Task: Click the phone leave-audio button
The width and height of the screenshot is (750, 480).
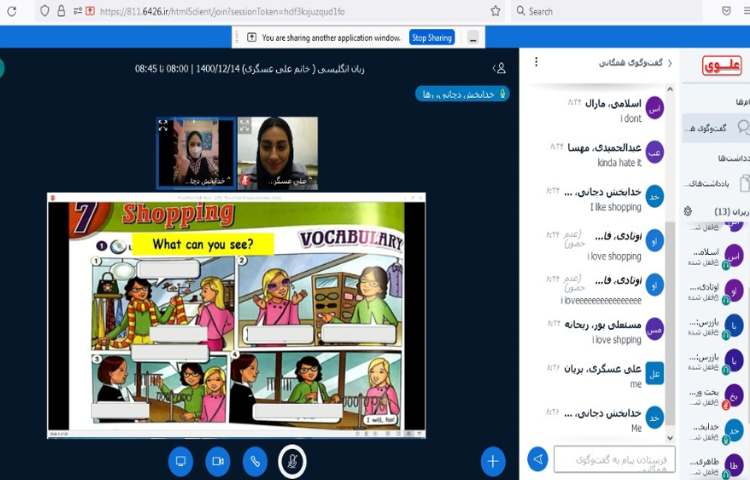Action: pyautogui.click(x=255, y=461)
